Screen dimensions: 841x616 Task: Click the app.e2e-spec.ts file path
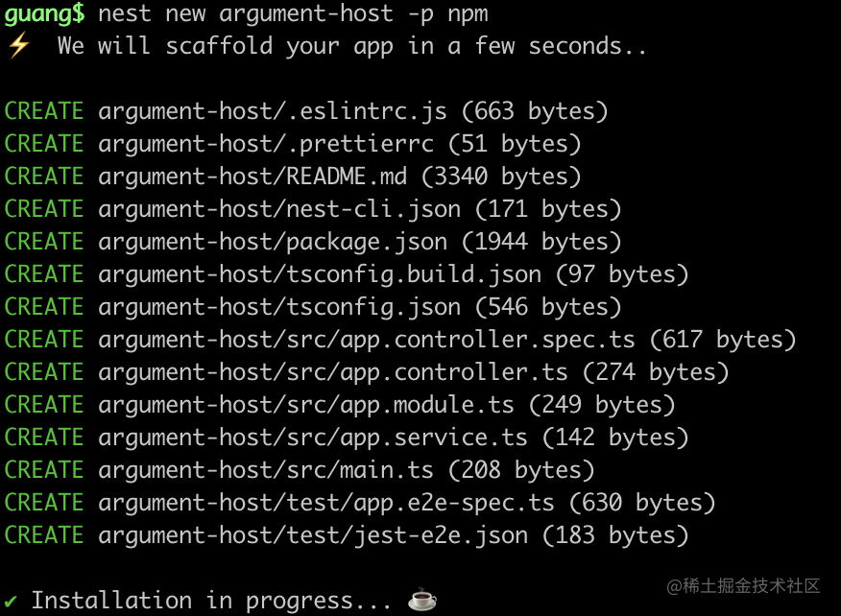326,503
